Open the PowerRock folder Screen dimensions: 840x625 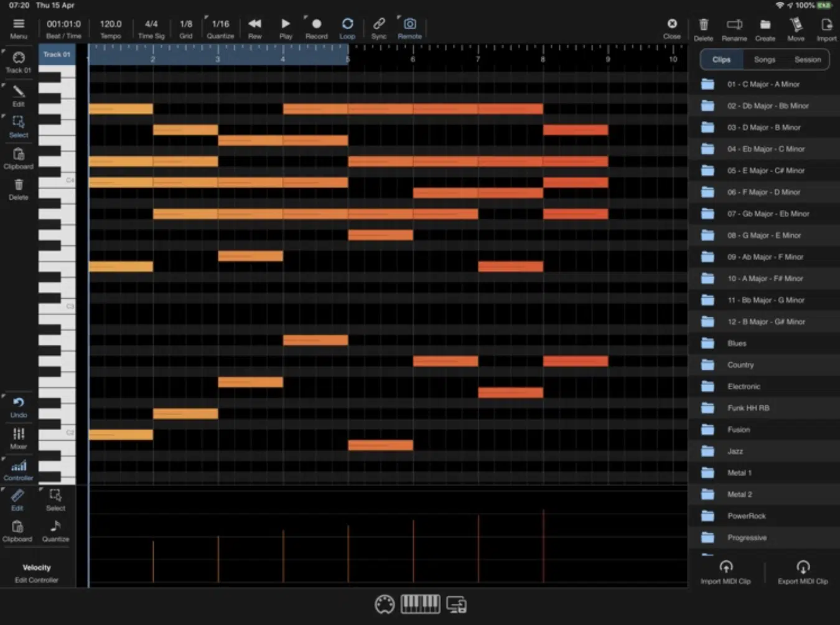(765, 516)
